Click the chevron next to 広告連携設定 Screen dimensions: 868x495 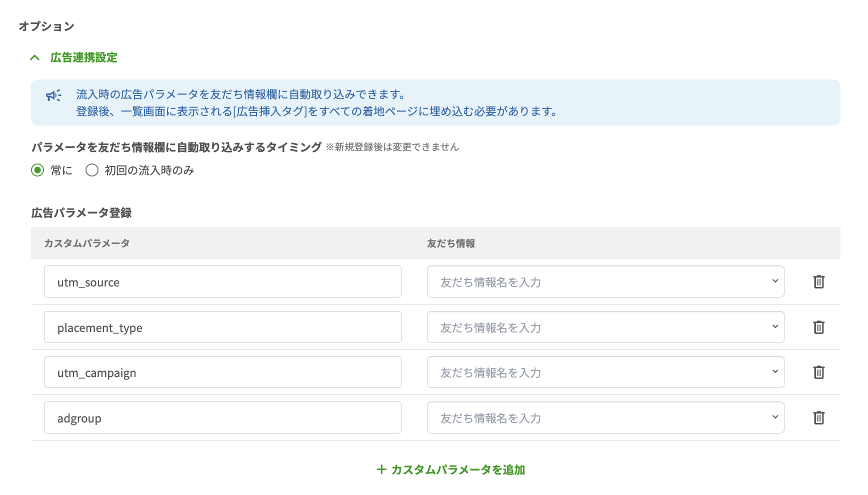34,57
